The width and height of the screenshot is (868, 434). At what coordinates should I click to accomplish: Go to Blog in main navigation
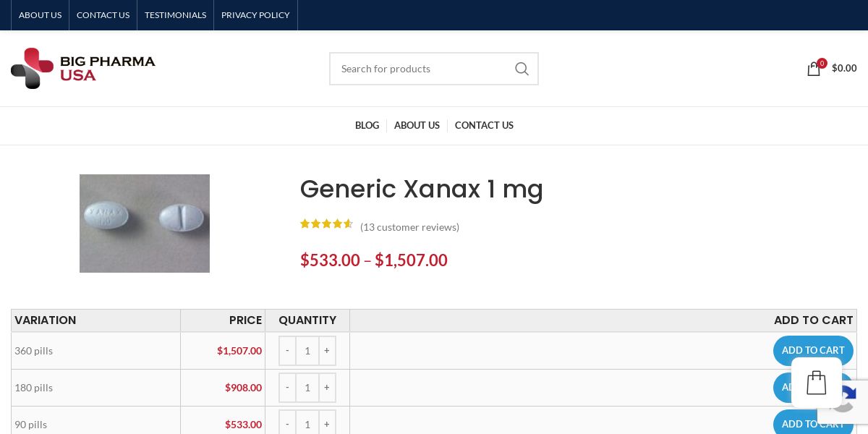(367, 126)
